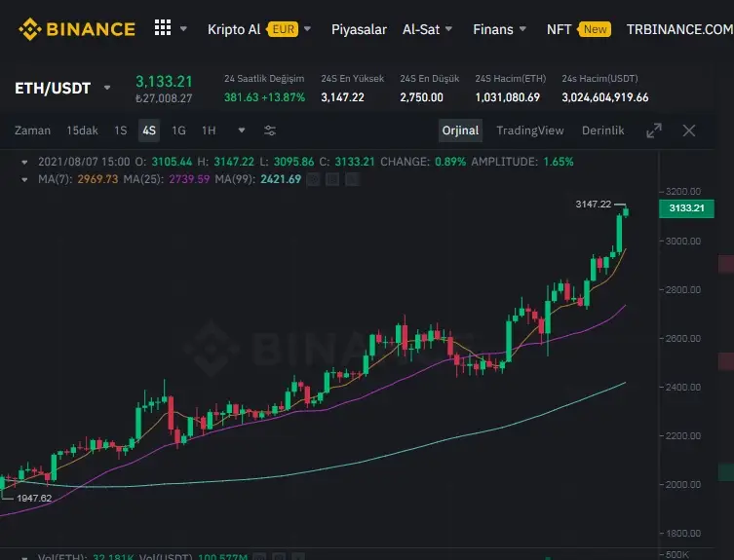Open more time intervals dropdown
Image resolution: width=734 pixels, height=560 pixels.
click(x=242, y=131)
